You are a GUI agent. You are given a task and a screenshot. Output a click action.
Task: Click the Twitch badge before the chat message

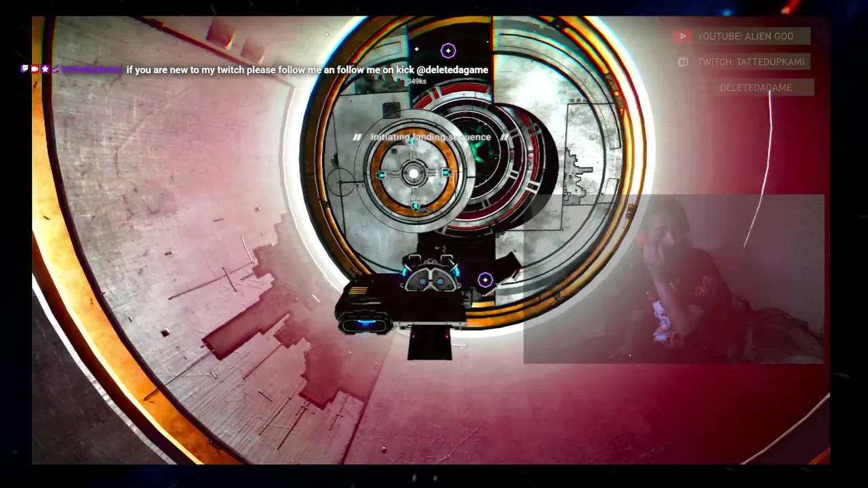[25, 69]
